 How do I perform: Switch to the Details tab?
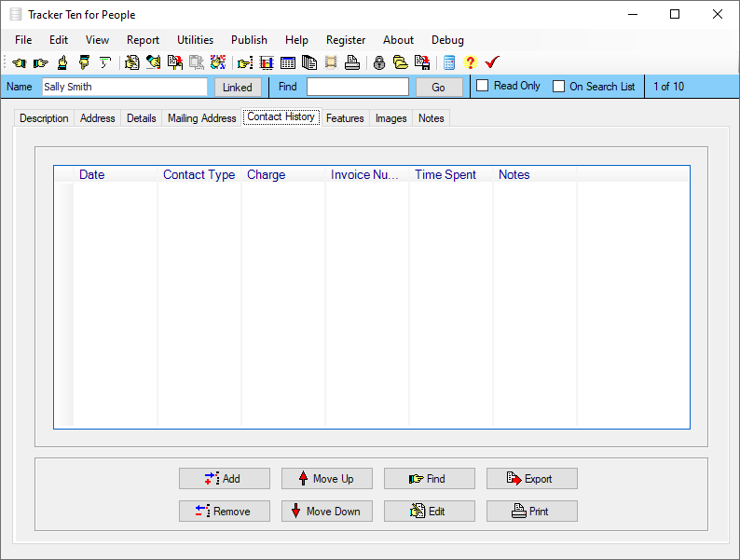click(x=142, y=118)
